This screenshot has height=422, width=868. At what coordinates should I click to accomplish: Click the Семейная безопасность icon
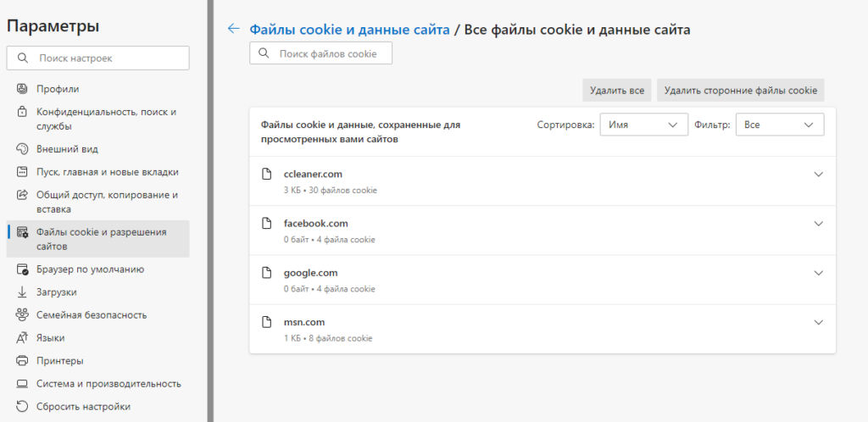tap(23, 315)
